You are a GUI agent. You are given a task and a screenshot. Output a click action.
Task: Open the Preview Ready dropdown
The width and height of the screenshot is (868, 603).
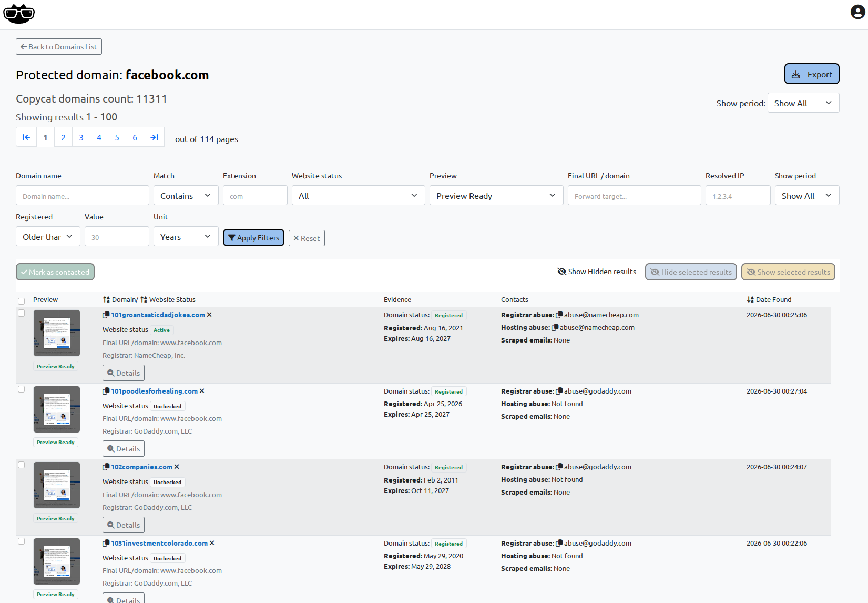496,196
